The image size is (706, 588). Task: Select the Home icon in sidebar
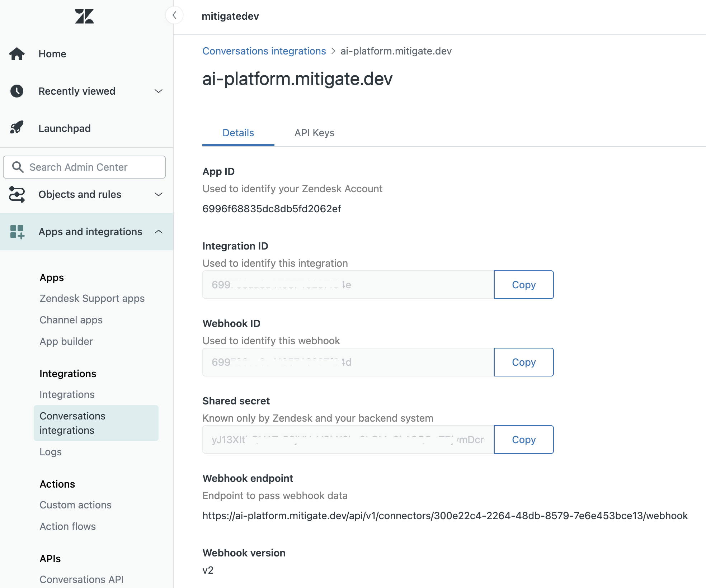click(17, 54)
